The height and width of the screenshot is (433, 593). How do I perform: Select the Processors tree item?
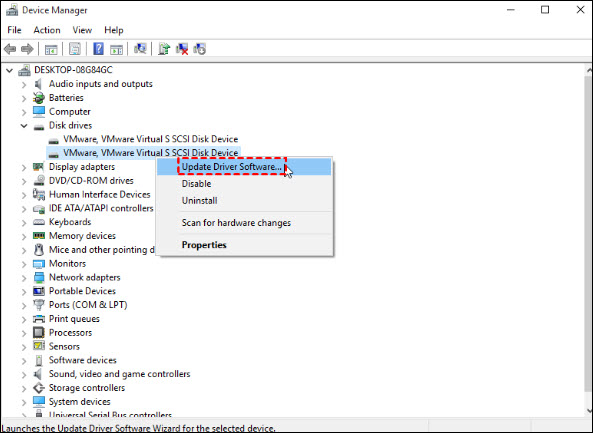(x=70, y=333)
